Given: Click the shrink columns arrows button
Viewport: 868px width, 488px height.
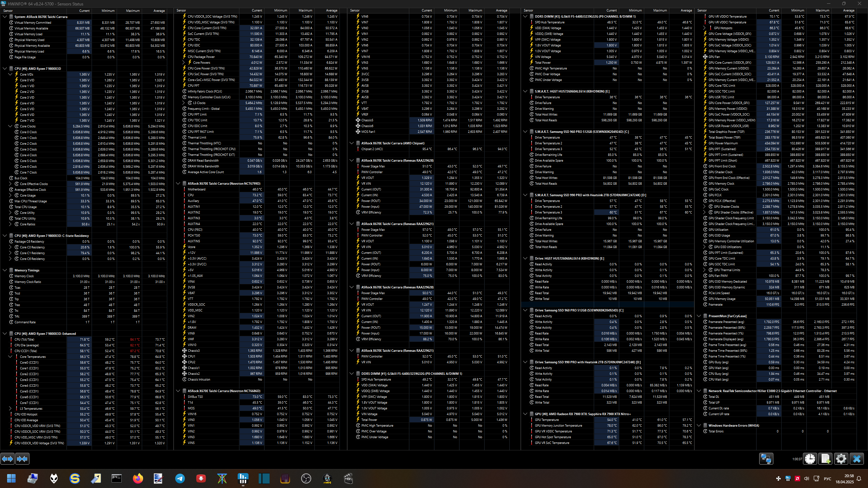Looking at the screenshot, I should click(x=22, y=459).
